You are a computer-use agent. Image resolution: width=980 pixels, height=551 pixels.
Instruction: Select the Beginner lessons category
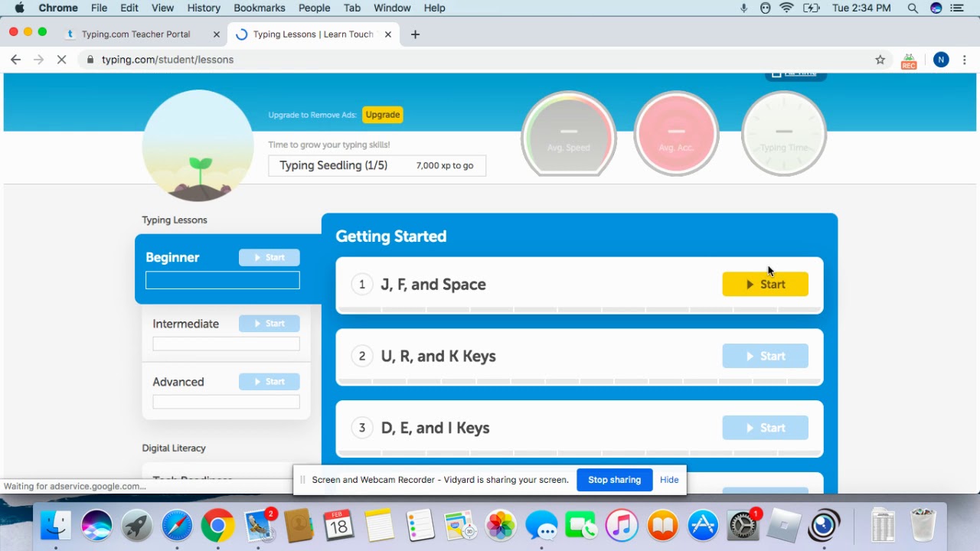[x=172, y=257]
